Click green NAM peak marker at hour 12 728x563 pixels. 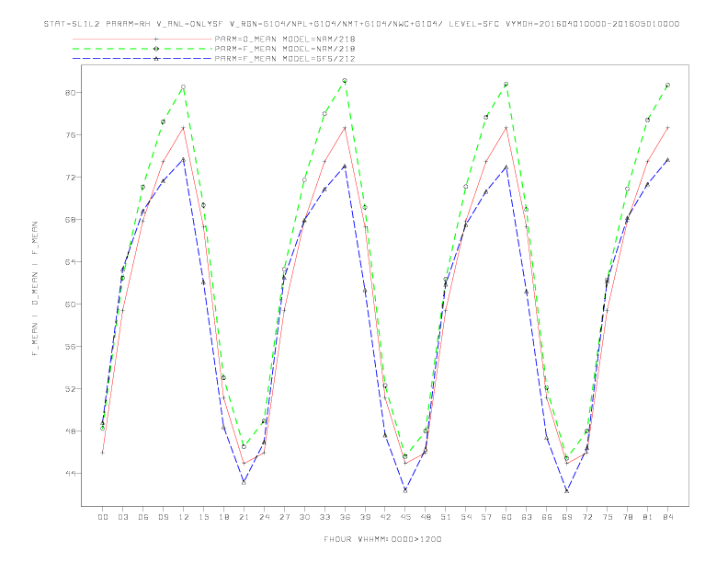[x=184, y=86]
